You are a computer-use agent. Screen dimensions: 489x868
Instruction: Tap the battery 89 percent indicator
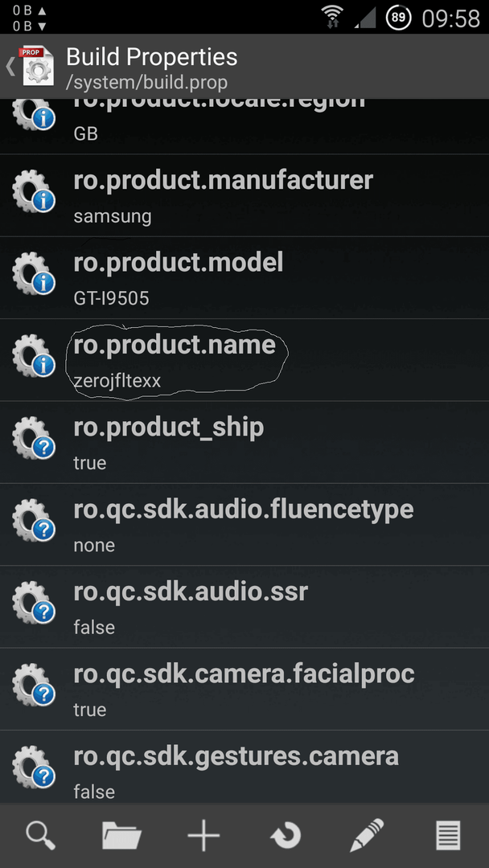click(399, 18)
